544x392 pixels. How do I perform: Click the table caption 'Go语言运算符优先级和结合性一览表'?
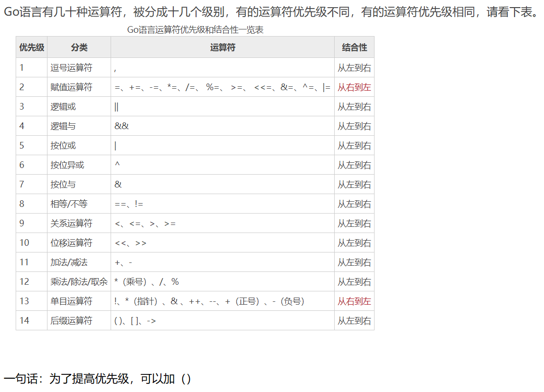195,30
